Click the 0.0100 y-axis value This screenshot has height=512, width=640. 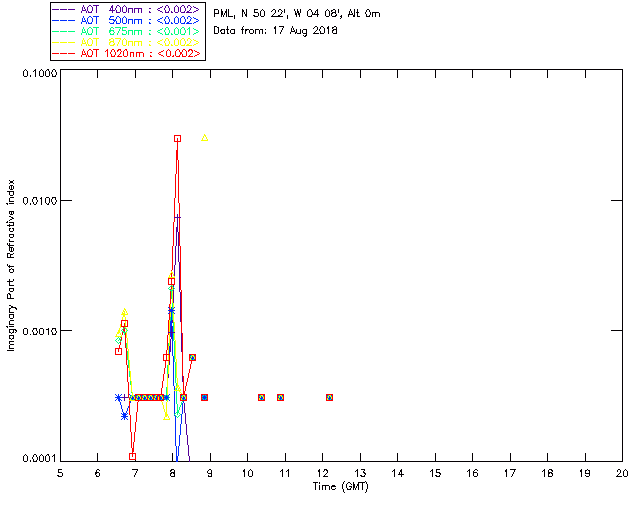[x=40, y=201]
